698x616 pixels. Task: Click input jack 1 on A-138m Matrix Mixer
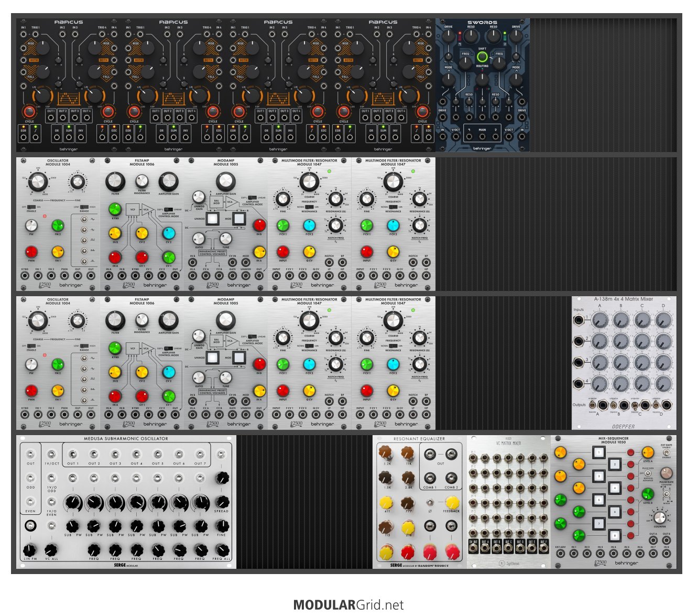point(579,320)
